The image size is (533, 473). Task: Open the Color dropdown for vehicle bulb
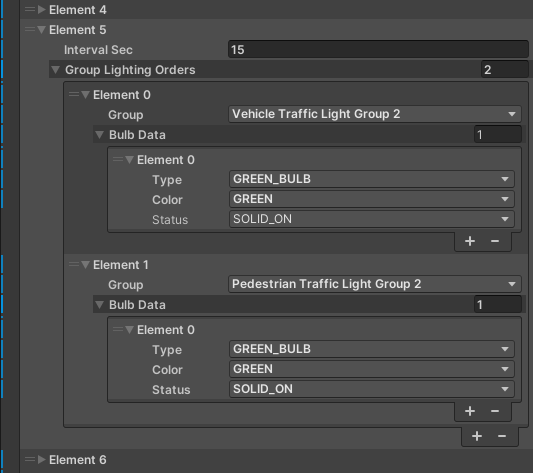pyautogui.click(x=372, y=199)
